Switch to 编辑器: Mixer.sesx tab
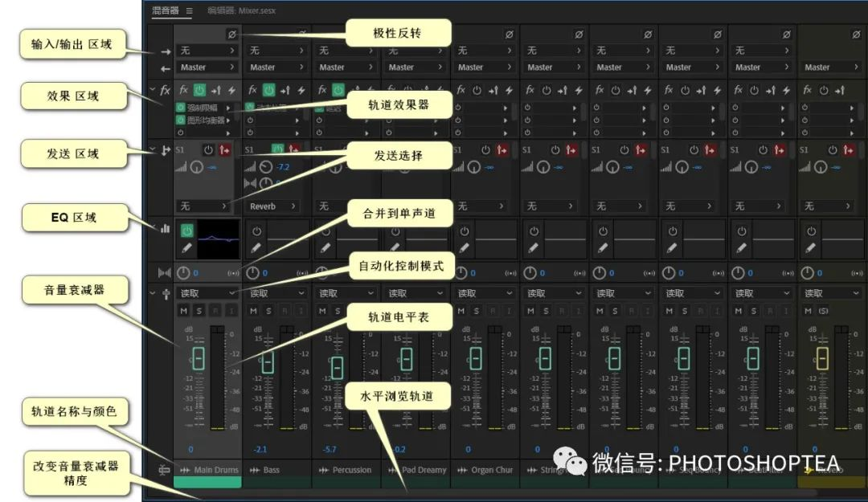This screenshot has height=502, width=868. tap(241, 10)
